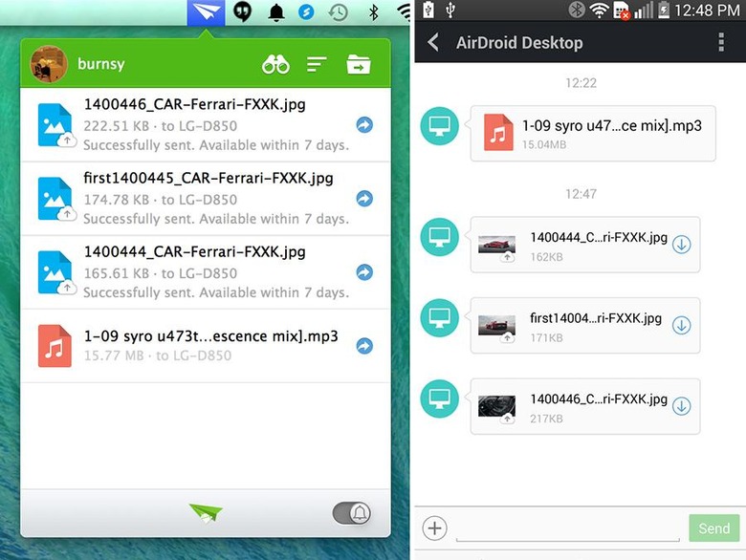Image resolution: width=746 pixels, height=560 pixels.
Task: Click the plus attachment button
Action: (x=434, y=528)
